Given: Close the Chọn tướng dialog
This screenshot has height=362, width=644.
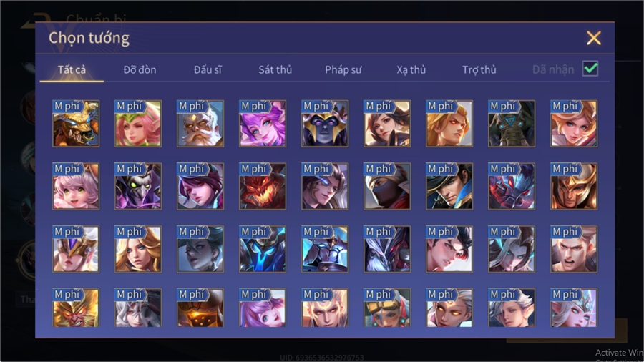Looking at the screenshot, I should point(594,38).
